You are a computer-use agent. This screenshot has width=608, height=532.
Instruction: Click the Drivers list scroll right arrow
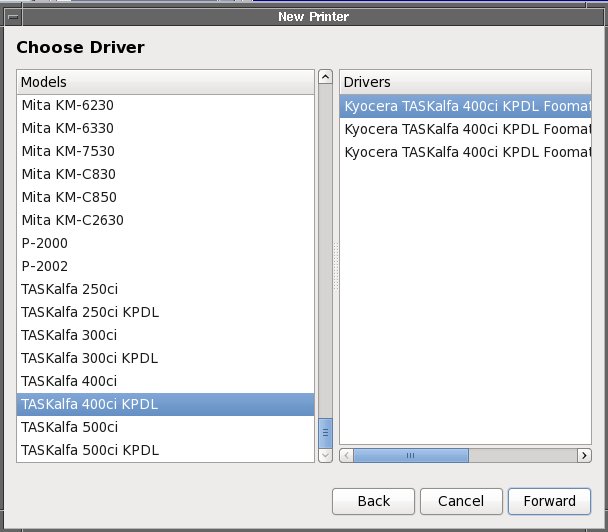click(583, 455)
